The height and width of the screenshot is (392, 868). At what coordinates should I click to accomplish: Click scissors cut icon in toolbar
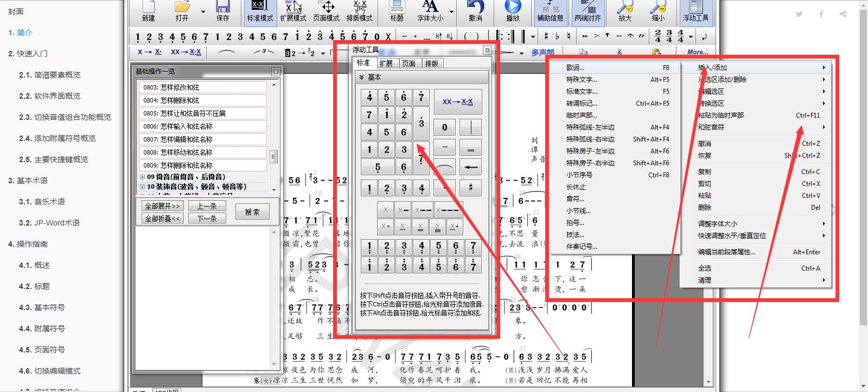[x=619, y=52]
